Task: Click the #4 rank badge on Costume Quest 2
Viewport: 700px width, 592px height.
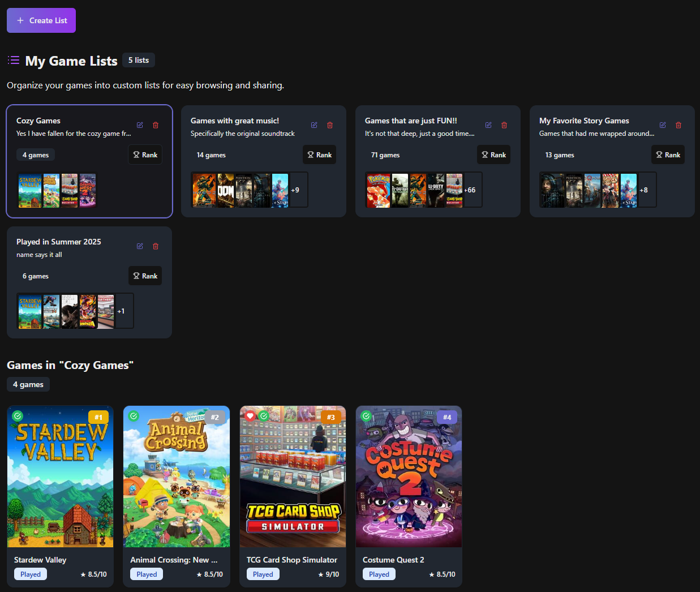Action: 447,417
